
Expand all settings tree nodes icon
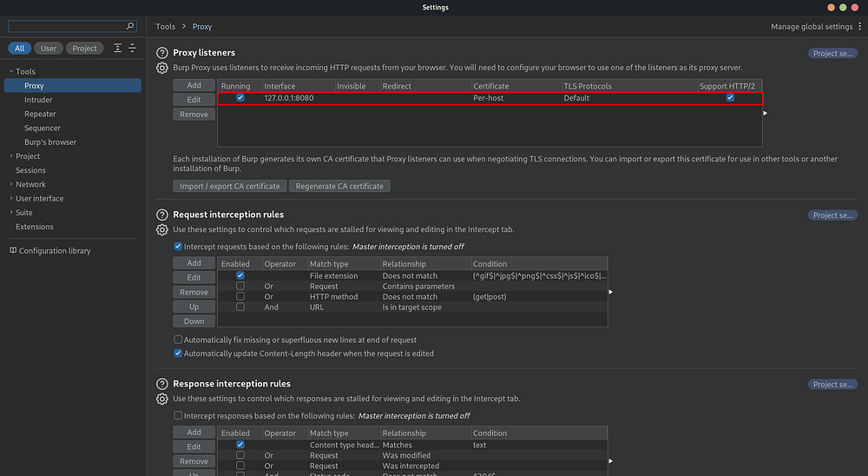pos(117,49)
